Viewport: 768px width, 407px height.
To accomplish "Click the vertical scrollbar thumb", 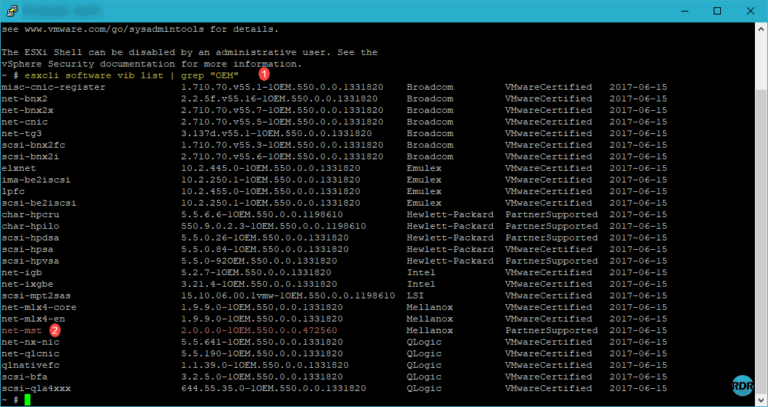I will tap(761, 242).
